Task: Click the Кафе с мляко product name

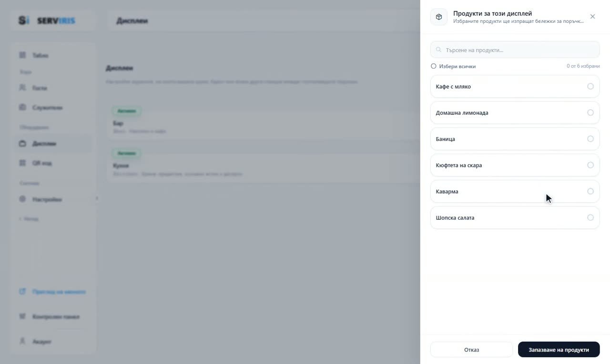Action: [453, 87]
